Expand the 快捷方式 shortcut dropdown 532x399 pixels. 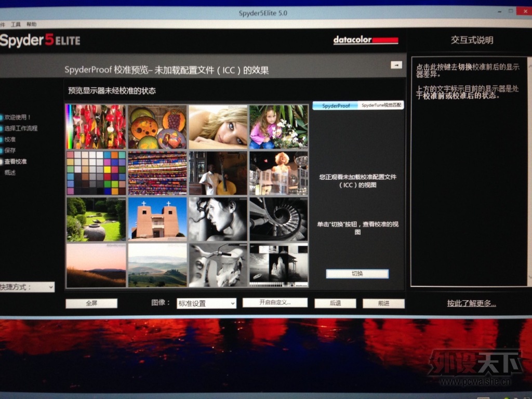[x=27, y=287]
